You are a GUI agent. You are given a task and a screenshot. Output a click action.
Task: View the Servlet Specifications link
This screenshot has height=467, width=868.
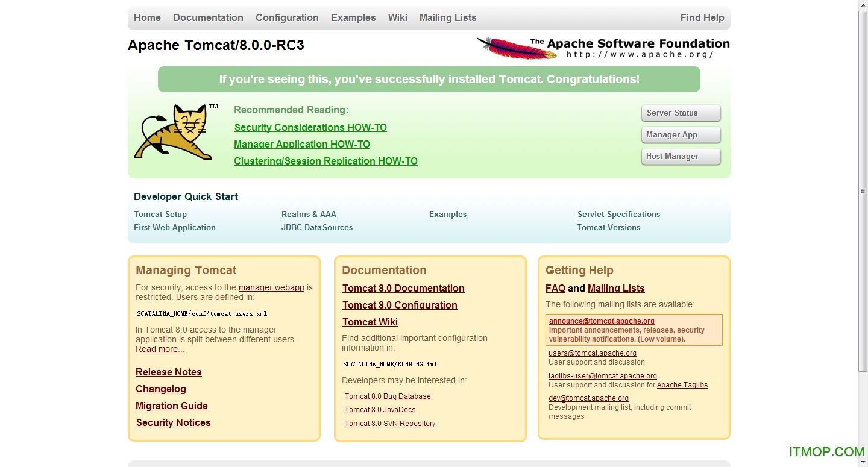(618, 214)
